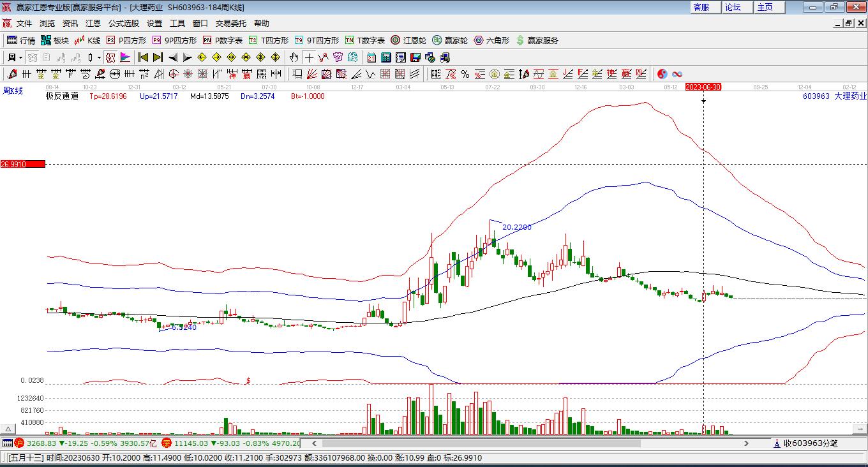Jump to the last bar icon
The width and height of the screenshot is (868, 467).
coord(158,57)
